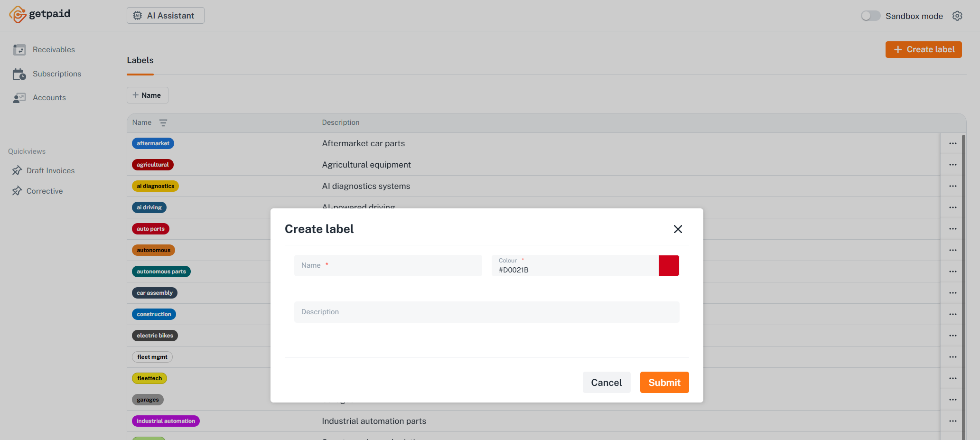Viewport: 980px width, 440px height.
Task: Open more options for autonomous row
Action: [952, 250]
